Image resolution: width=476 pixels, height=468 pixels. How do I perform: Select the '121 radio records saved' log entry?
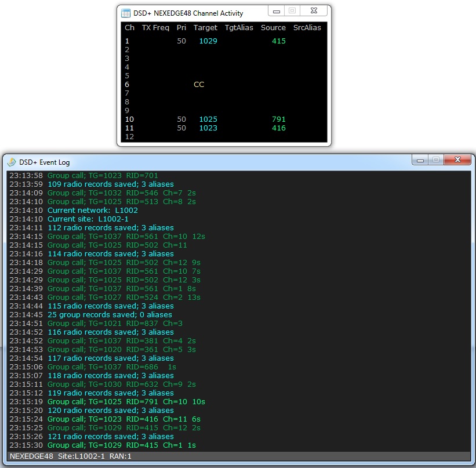pos(92,437)
